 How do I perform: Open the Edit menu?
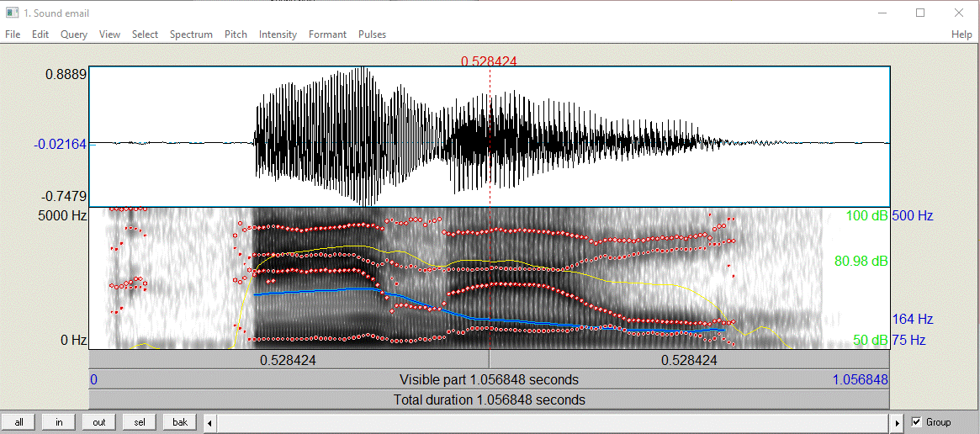[40, 34]
